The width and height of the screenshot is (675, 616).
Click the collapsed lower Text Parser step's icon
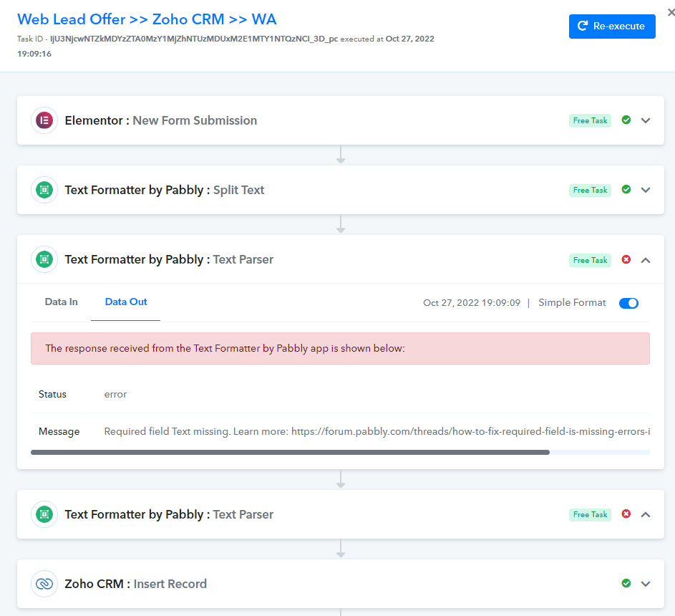44,514
